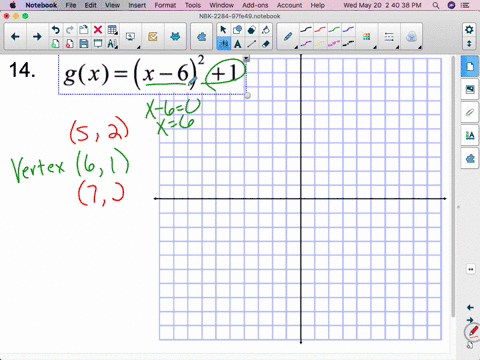Choose yellow dashed pen style
The width and height of the screenshot is (480, 360).
[x=320, y=44]
